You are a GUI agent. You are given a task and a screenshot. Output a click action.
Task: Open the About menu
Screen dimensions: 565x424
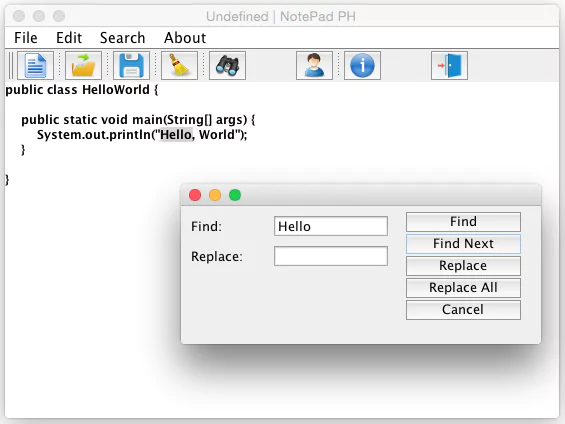coord(185,38)
